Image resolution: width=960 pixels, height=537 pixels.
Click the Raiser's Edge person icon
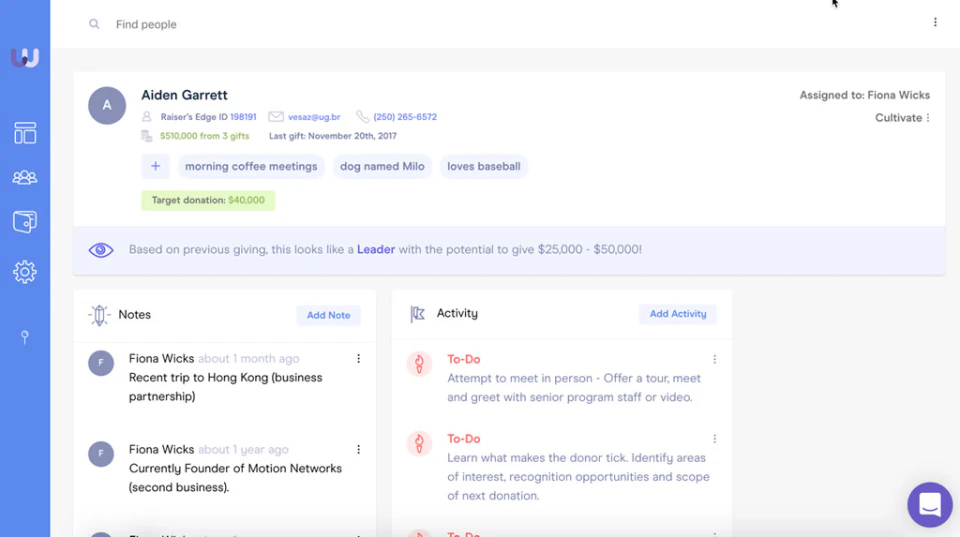[146, 116]
